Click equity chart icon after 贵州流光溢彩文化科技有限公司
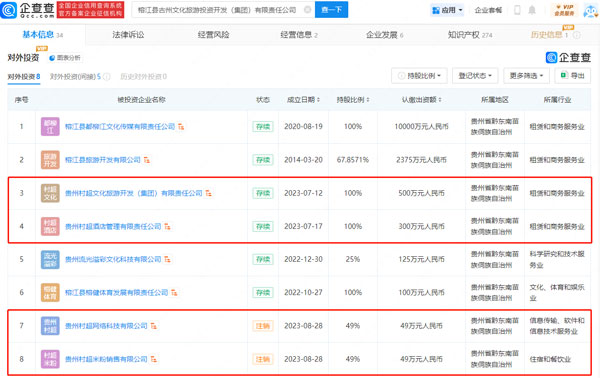 pyautogui.click(x=167, y=259)
